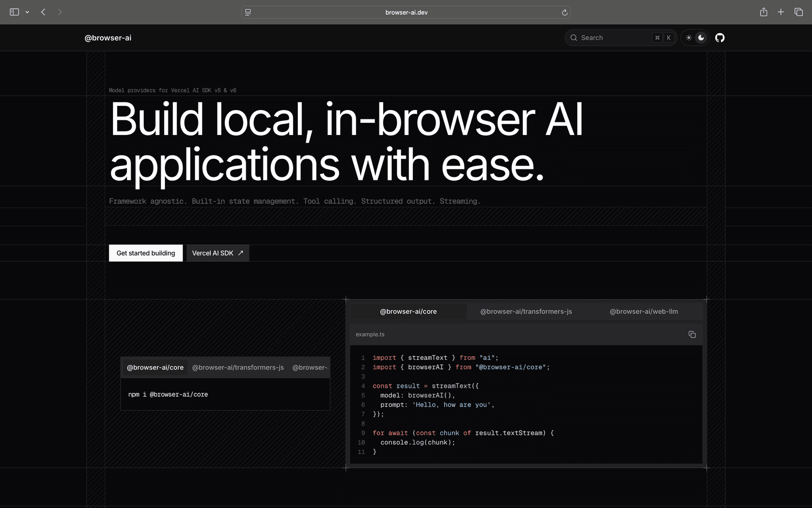Open the GitHub repository icon
The width and height of the screenshot is (812, 508).
719,38
